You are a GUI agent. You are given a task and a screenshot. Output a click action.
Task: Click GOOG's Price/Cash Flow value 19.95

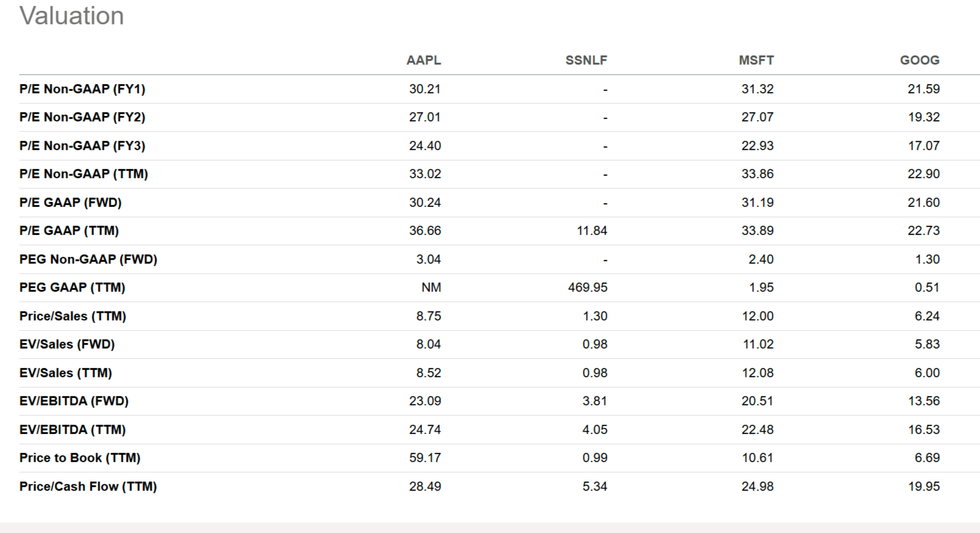coord(923,487)
